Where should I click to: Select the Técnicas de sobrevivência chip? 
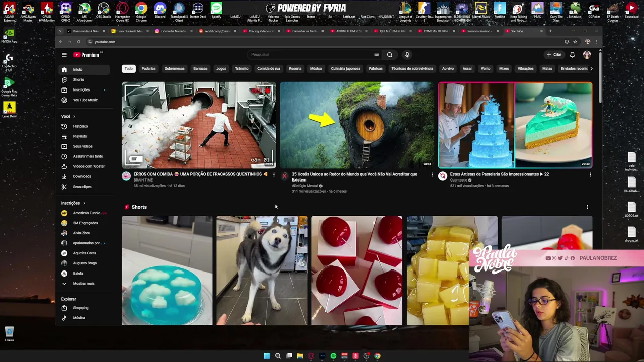(413, 68)
